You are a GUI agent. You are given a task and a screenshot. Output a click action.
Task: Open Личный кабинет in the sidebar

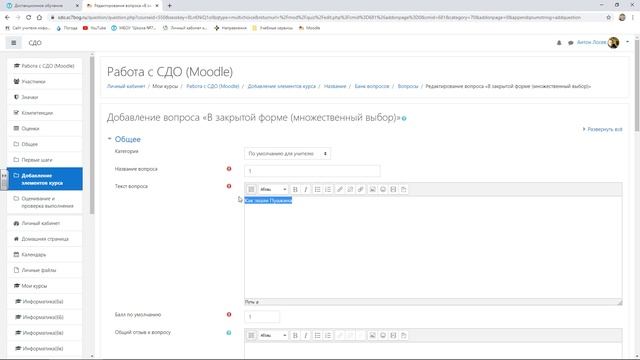45,223
